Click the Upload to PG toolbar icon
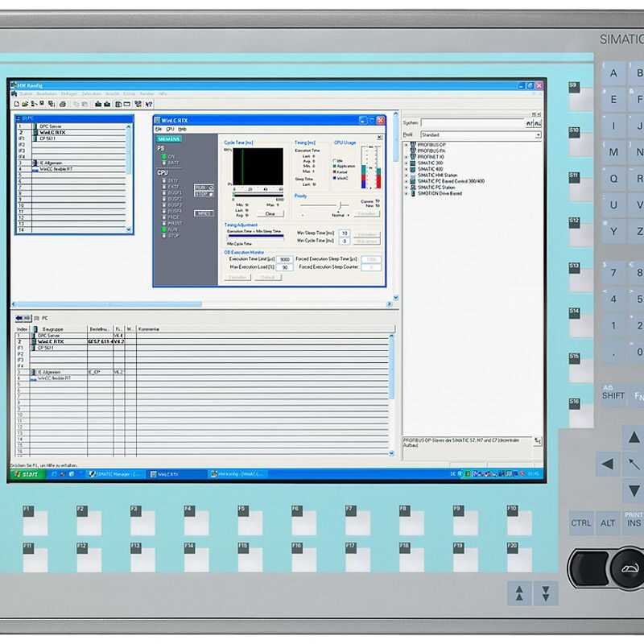The image size is (644, 644). click(107, 105)
